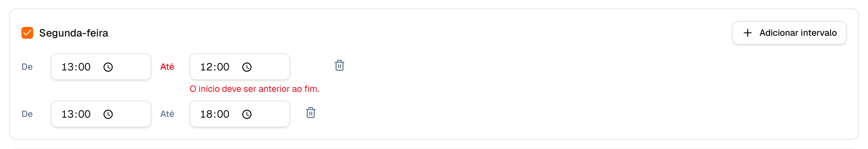The image size is (868, 149).
Task: Delete the 13:00 to 18:00 interval
Action: (x=311, y=112)
